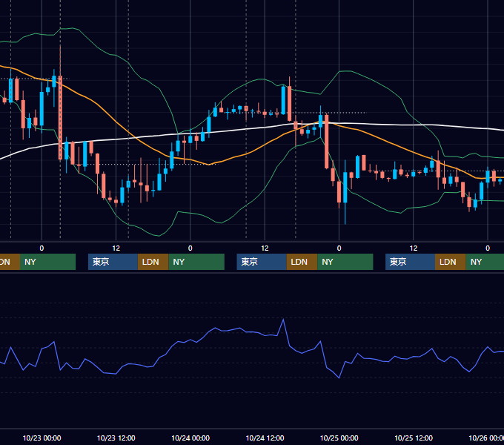
Task: Click the 10/23 東京 session block
Action: pos(113,262)
